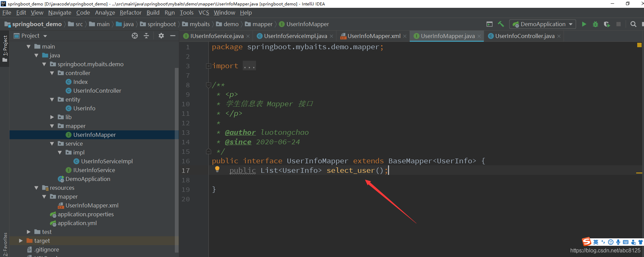Build project using the hammer icon
This screenshot has height=257, width=644.
[501, 24]
